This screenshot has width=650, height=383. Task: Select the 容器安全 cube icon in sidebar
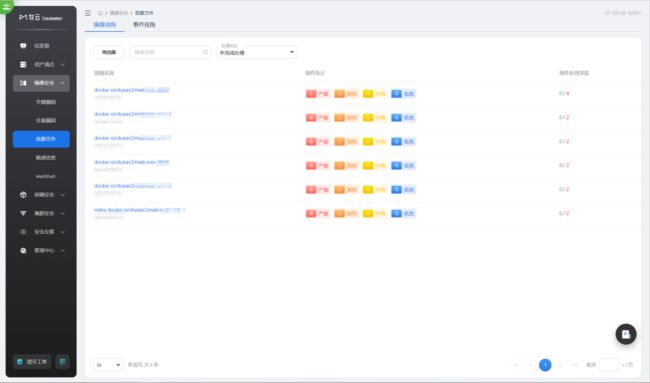[23, 194]
